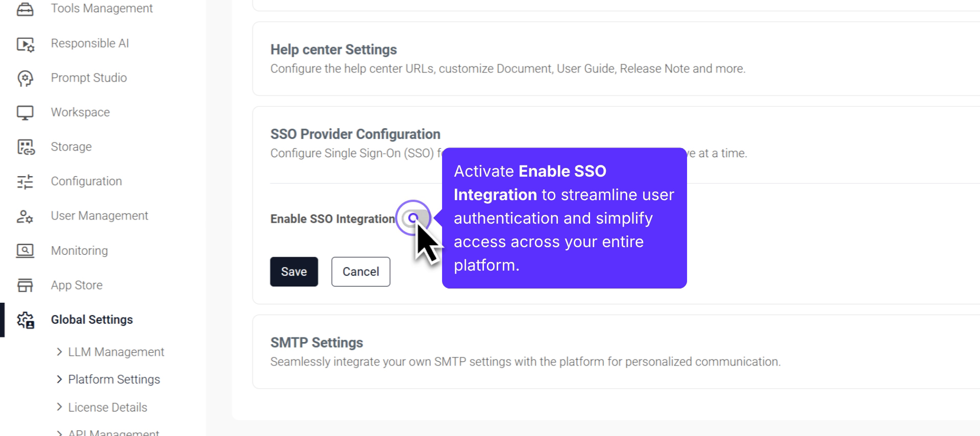The image size is (980, 436).
Task: Click the Tools Management toolbox icon
Action: click(x=25, y=9)
